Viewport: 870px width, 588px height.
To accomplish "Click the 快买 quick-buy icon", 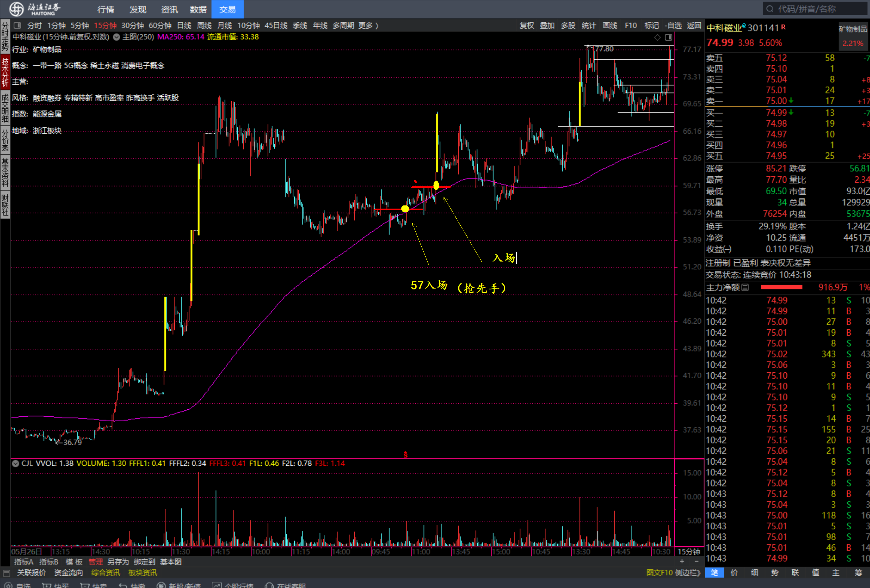I will (47, 585).
